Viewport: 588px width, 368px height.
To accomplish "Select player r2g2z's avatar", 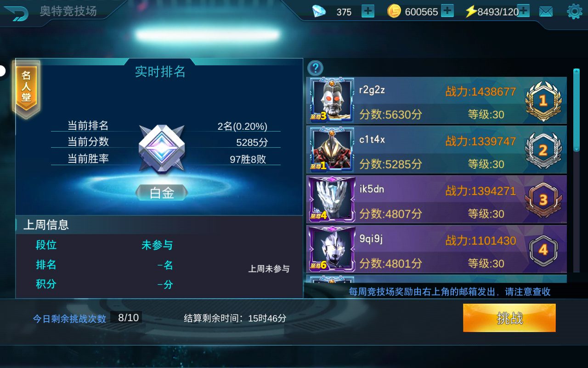I will (x=332, y=100).
